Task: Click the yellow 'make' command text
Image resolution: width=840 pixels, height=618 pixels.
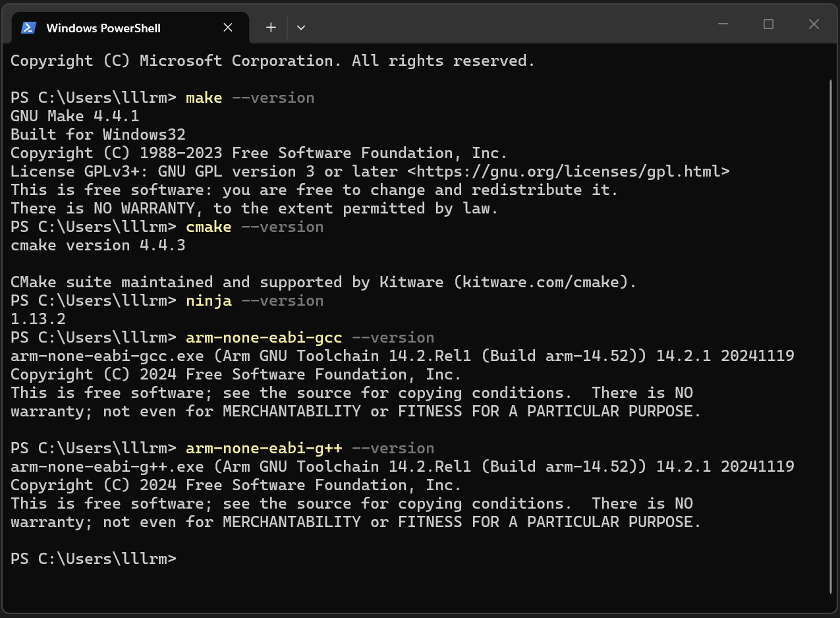Action: click(204, 98)
